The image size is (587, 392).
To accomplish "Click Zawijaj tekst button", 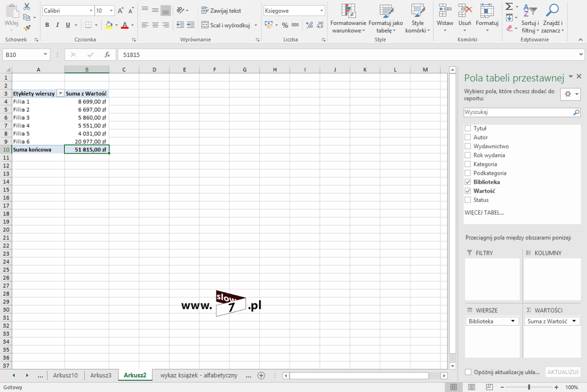I will pyautogui.click(x=221, y=10).
